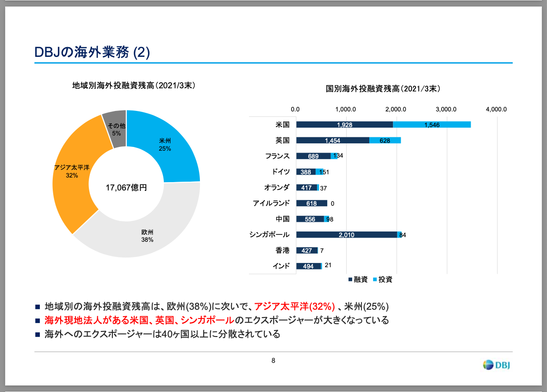This screenshot has height=392, width=547.
Task: Click the page number '8'
Action: [273, 361]
